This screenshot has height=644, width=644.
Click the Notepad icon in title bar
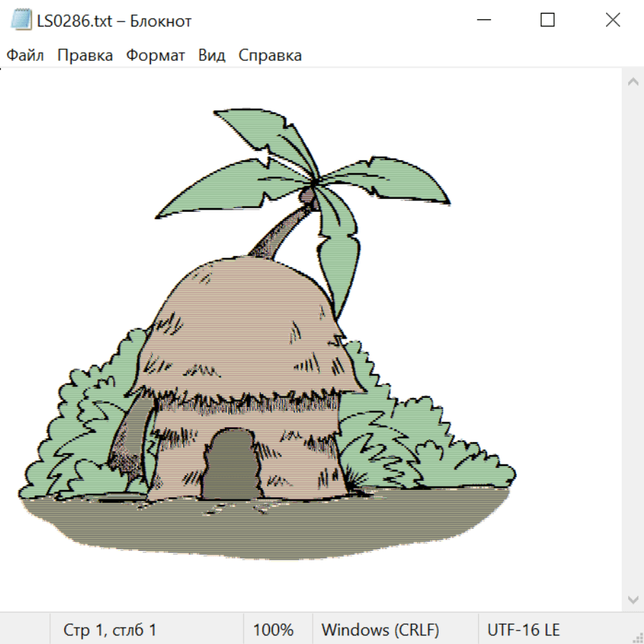(x=21, y=21)
